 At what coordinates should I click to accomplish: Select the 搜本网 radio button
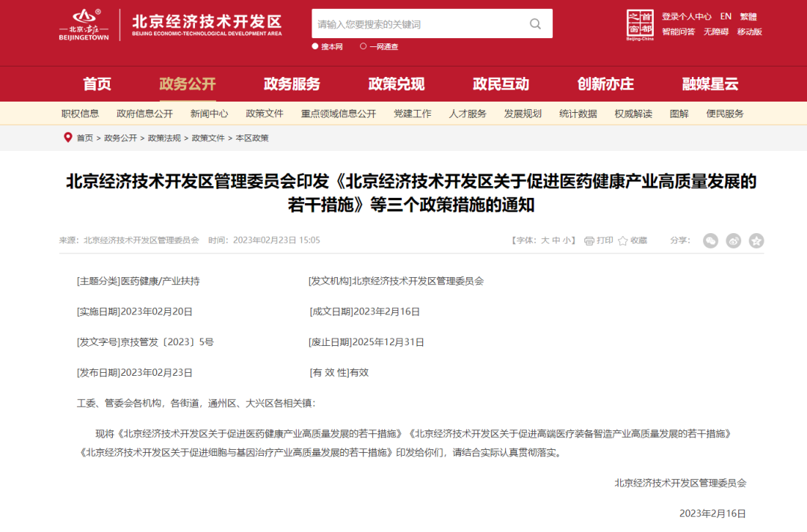click(315, 46)
